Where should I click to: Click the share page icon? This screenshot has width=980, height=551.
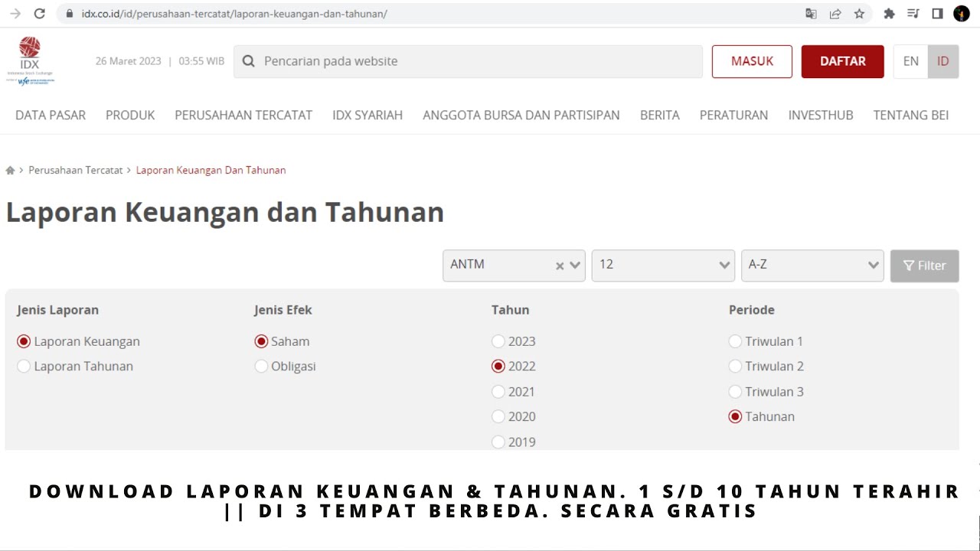pos(835,14)
